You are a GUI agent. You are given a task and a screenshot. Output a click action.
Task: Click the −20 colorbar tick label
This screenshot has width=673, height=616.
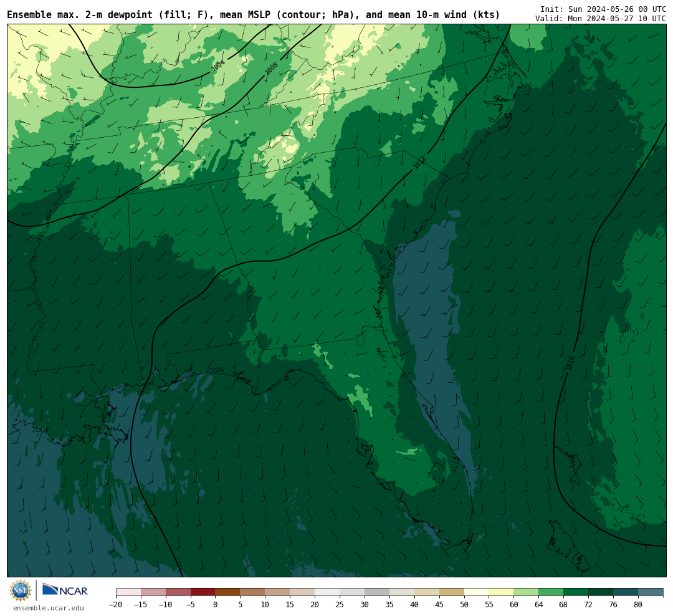point(116,605)
